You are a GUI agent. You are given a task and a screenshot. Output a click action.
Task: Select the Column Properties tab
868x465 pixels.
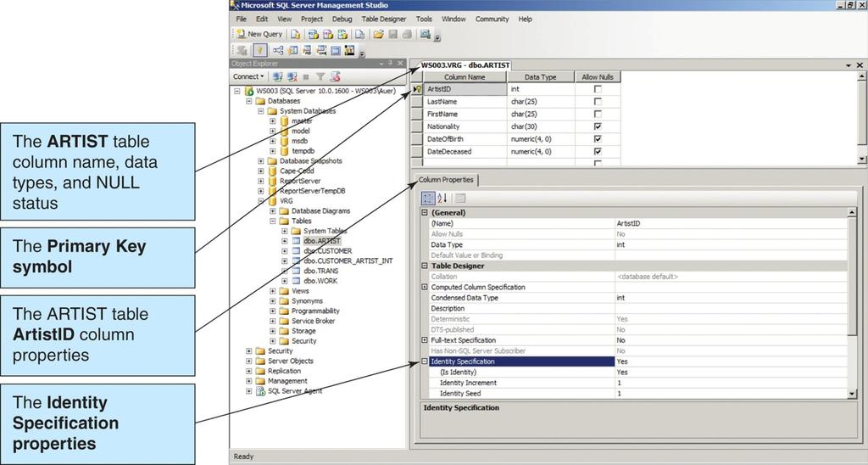click(x=446, y=180)
